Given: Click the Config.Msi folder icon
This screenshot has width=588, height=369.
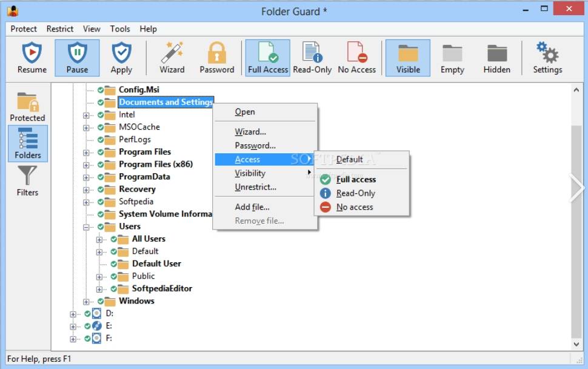Looking at the screenshot, I should click(110, 90).
